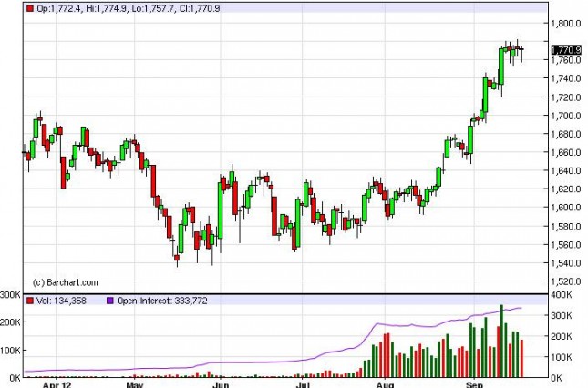This screenshot has height=388, width=588.
Task: Click the OHLC readout text Op:1,772.4
Action: 58,8
